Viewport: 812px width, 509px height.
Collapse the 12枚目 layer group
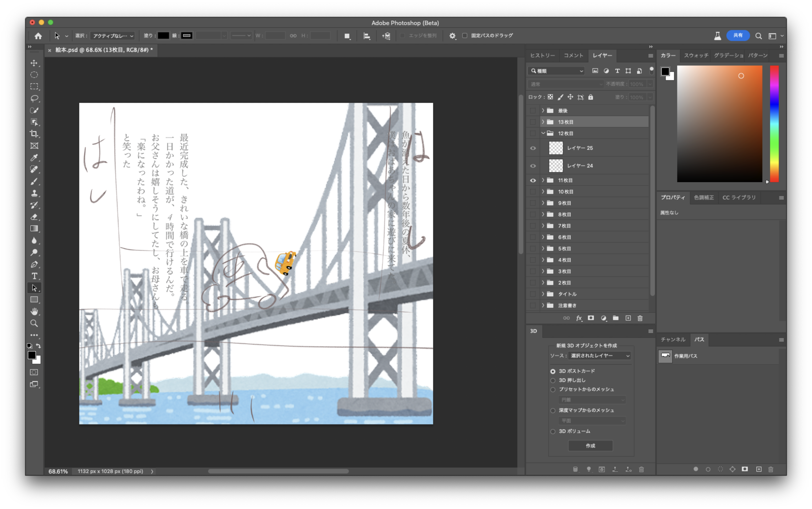(x=543, y=133)
